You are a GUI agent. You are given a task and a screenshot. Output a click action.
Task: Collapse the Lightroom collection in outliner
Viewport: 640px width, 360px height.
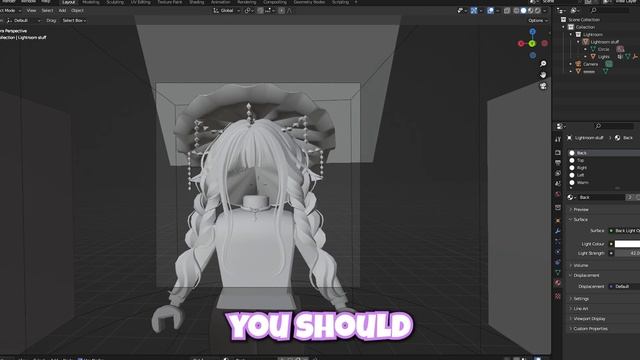571,35
